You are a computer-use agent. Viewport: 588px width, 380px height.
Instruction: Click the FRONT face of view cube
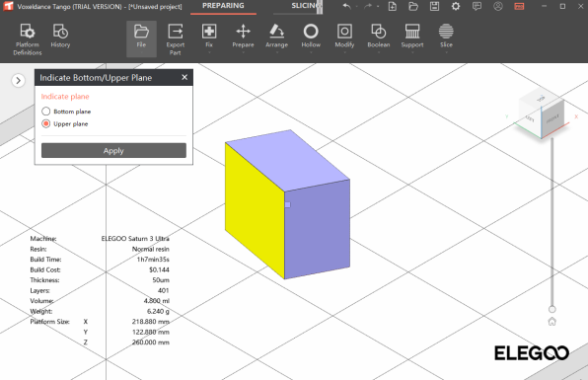(552, 119)
